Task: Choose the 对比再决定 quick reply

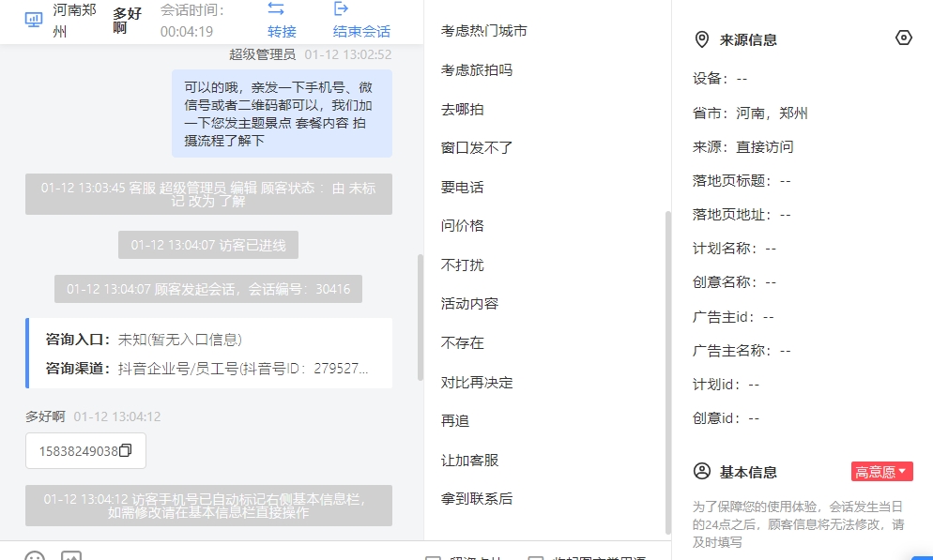Action: (x=477, y=383)
